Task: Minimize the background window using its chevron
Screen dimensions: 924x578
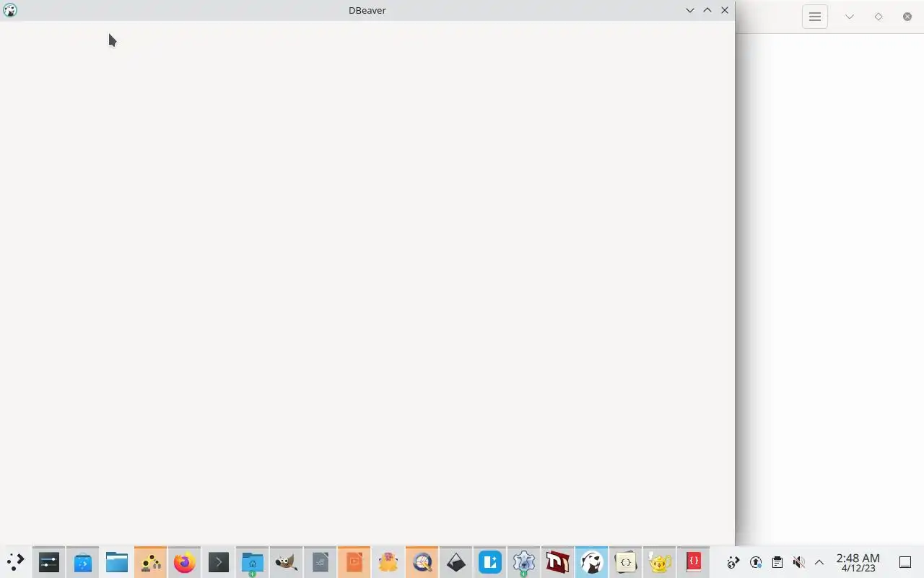Action: (x=850, y=17)
